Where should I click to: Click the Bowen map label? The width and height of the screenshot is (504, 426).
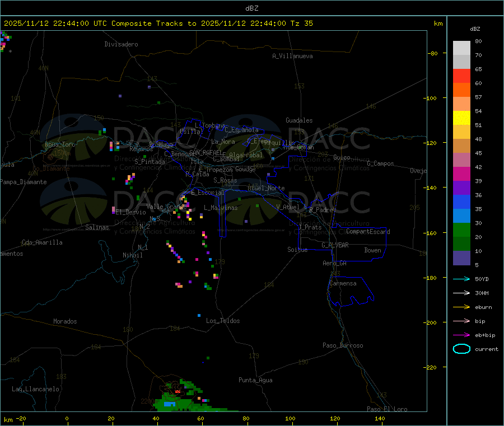coord(372,250)
